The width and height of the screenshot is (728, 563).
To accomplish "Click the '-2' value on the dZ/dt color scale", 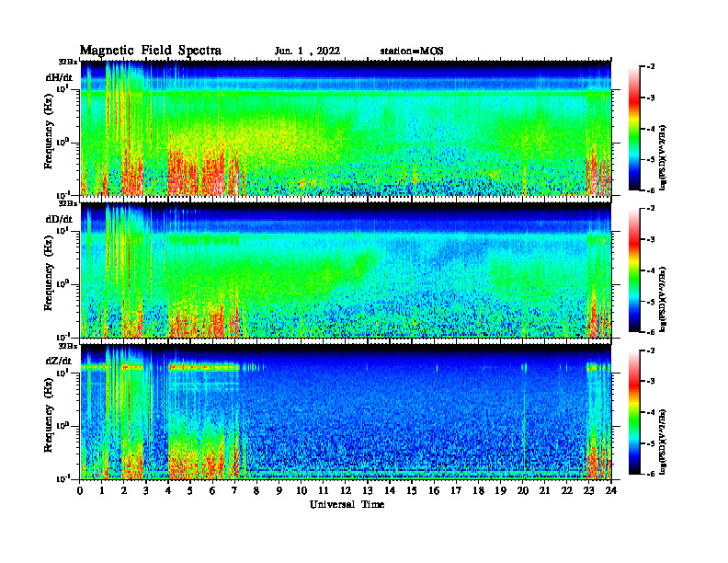I will pyautogui.click(x=651, y=350).
